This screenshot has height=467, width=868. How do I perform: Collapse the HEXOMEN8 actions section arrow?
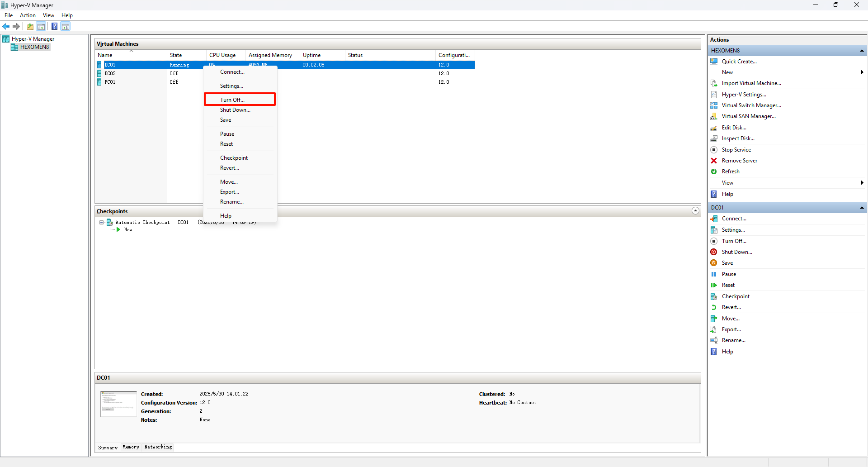click(x=862, y=51)
